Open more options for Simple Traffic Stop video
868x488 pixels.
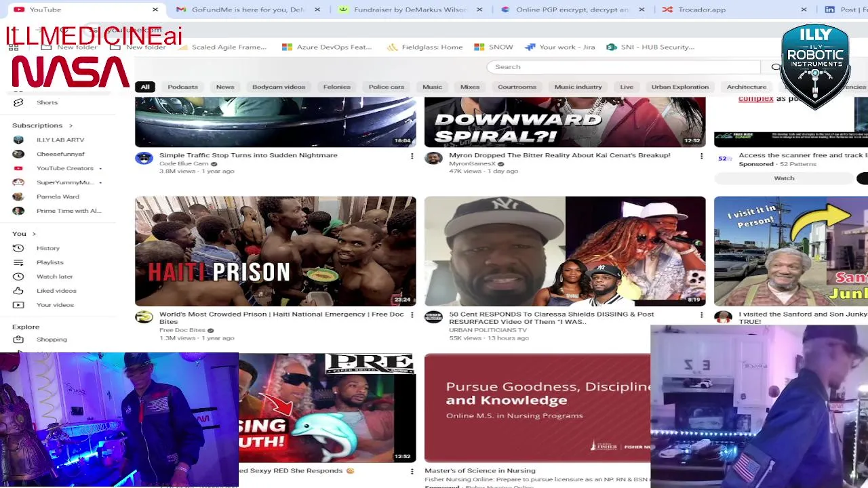coord(412,156)
